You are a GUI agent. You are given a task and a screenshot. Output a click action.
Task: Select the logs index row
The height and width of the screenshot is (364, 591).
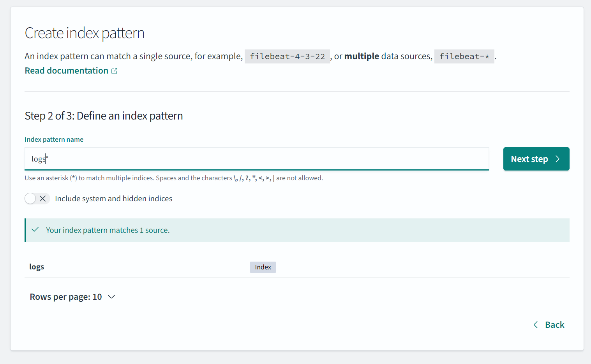pyautogui.click(x=37, y=267)
